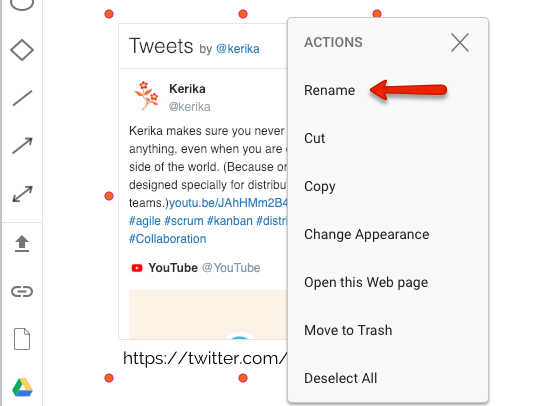Select Move to Trash
This screenshot has height=406, width=541.
(x=348, y=330)
